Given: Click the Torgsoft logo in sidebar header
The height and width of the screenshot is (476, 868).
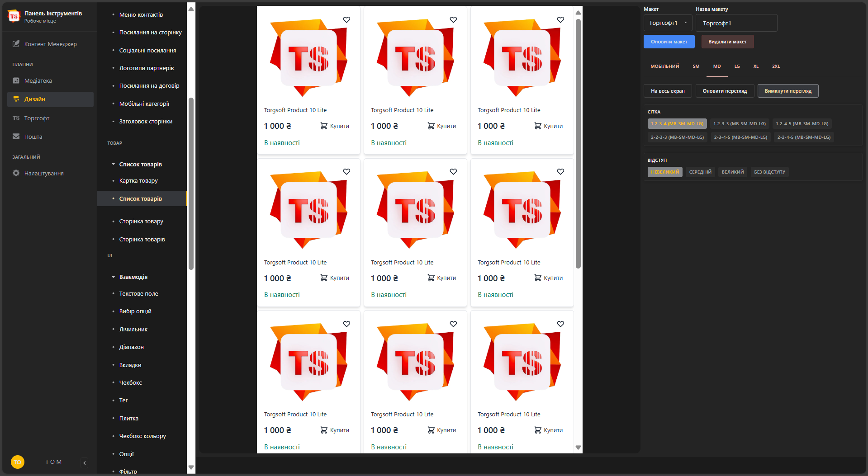Looking at the screenshot, I should (14, 16).
